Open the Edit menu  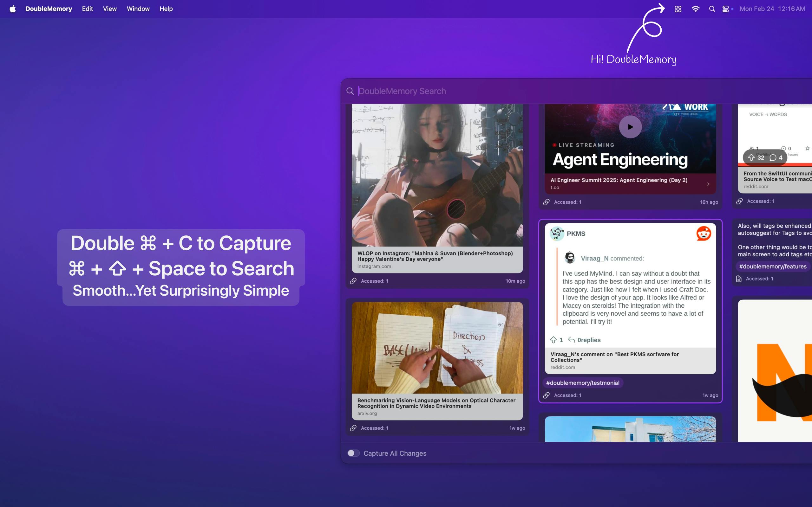[87, 9]
